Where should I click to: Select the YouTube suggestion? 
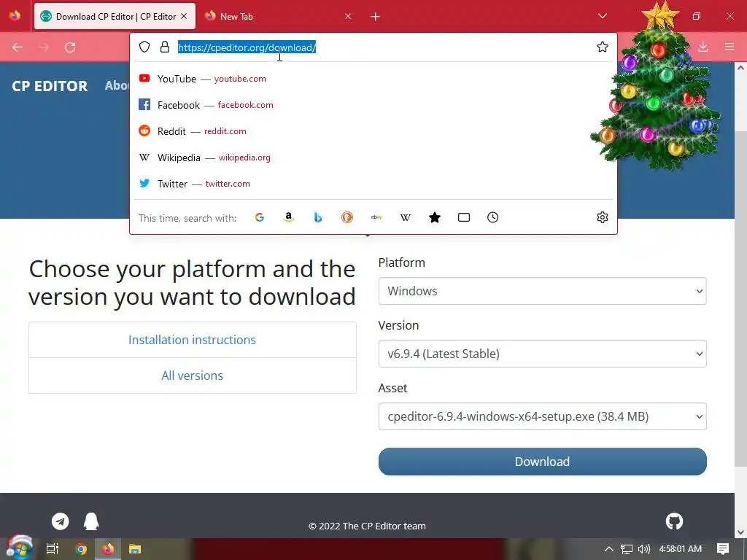pyautogui.click(x=373, y=79)
